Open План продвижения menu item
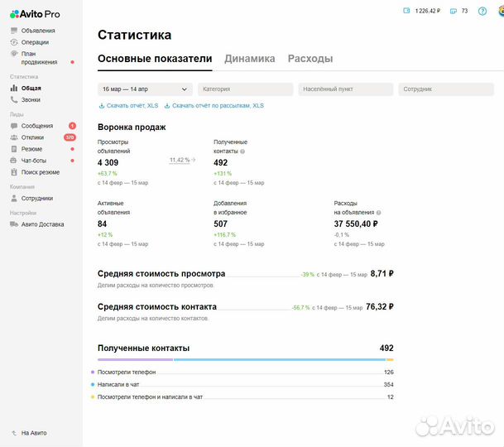 point(39,58)
